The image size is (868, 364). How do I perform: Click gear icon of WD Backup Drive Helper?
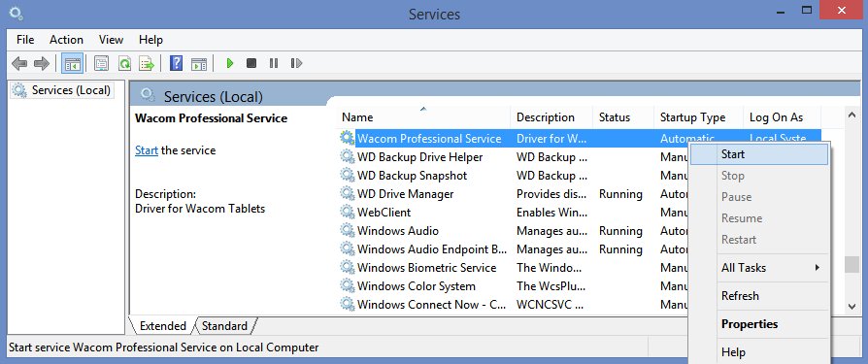tap(347, 157)
